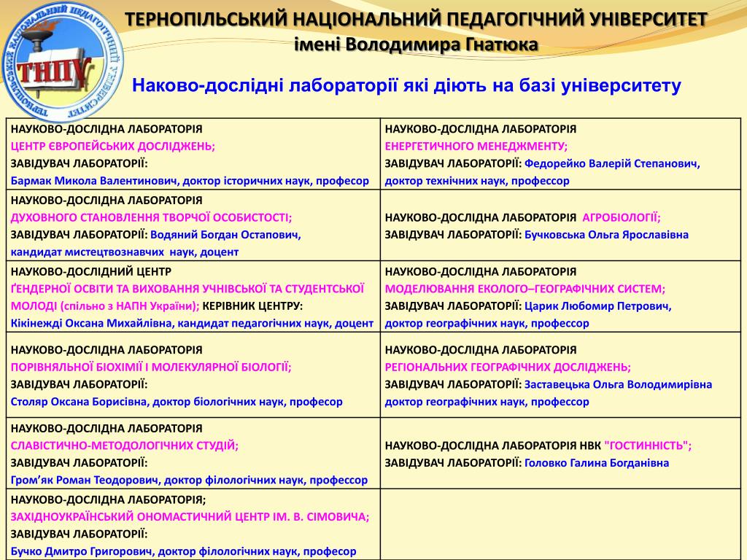
Task: Click 'ЦЕНТР ЄВРОПЕЙСЬКИХ ДОСЛІДЖЕНЬ;' text
Action: coord(113,146)
